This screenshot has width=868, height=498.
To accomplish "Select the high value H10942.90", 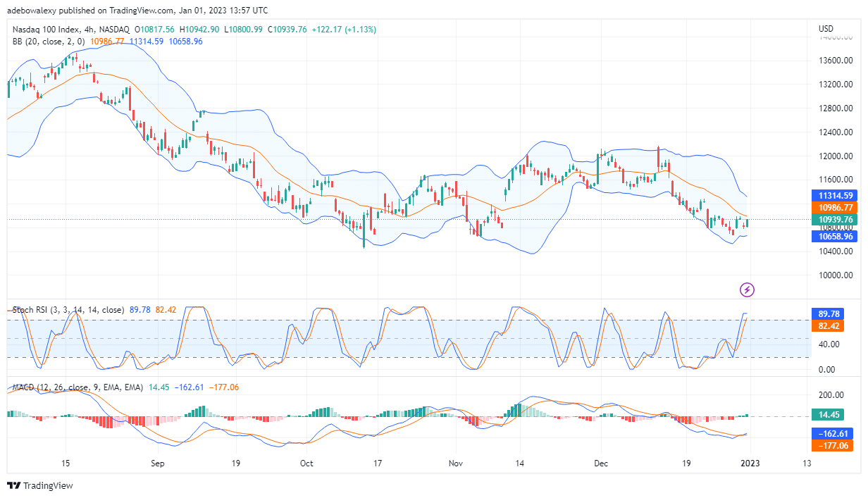I will click(201, 30).
